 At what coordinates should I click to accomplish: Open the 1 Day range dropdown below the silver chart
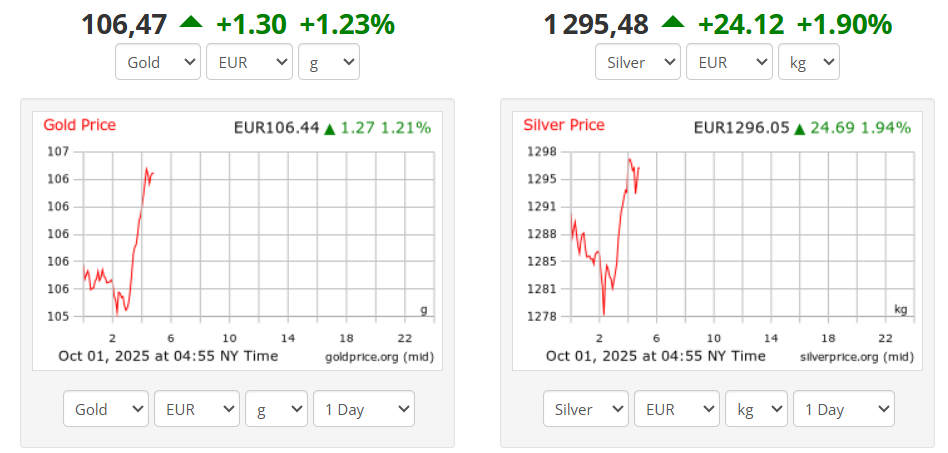[x=843, y=409]
